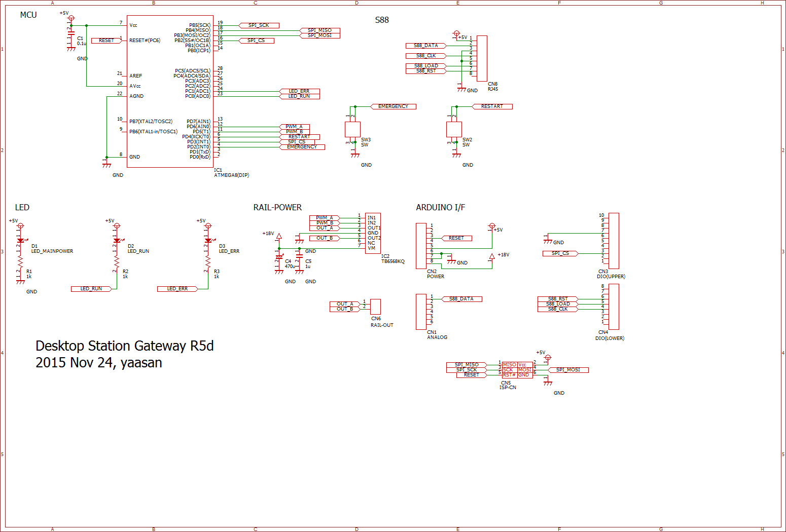
Task: Click the R3 1k resistor symbol
Action: 208,262
